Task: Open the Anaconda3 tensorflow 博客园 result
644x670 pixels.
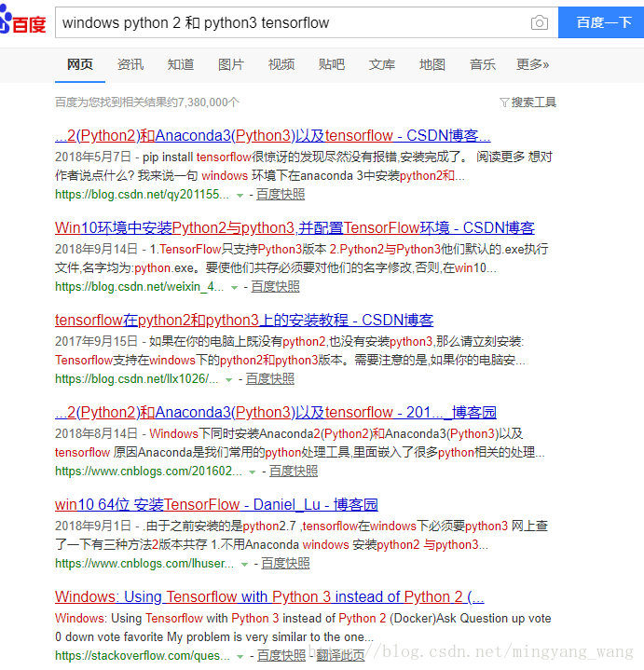Action: [x=276, y=412]
